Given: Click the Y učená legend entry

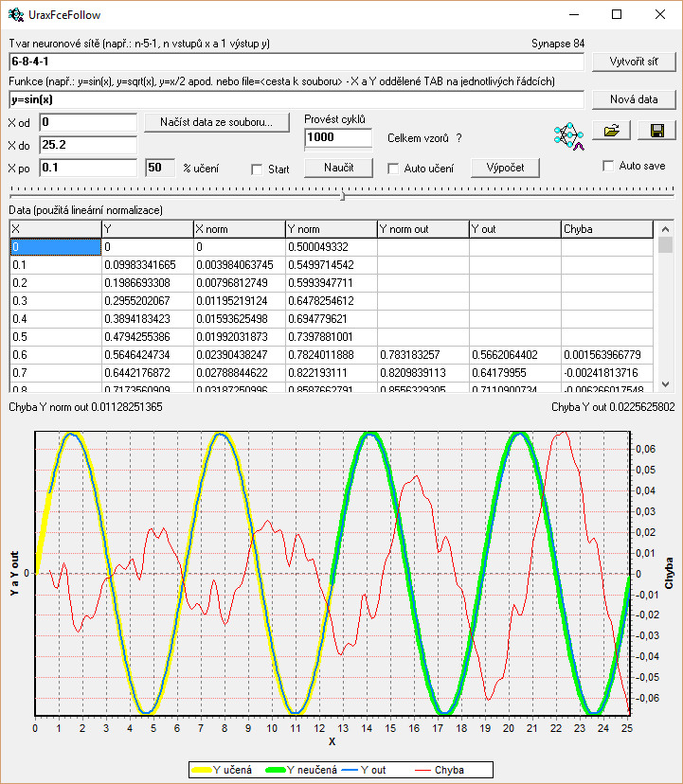Looking at the screenshot, I should [x=223, y=770].
